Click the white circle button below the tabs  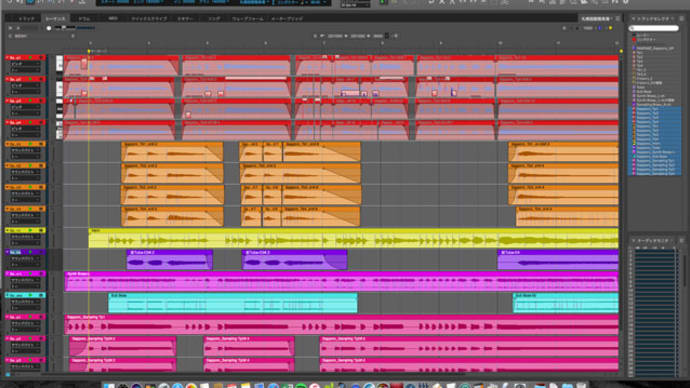coord(49,28)
